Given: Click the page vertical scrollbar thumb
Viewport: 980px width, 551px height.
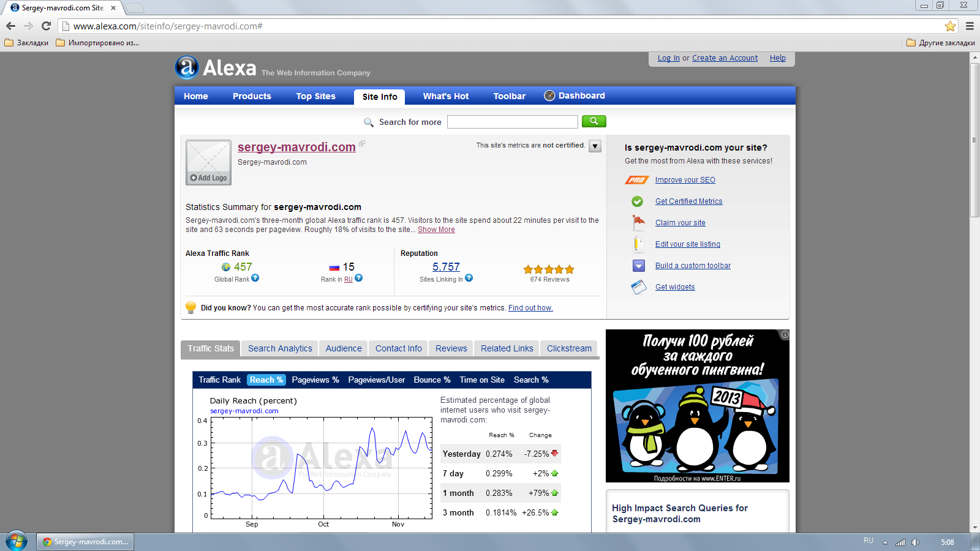Looking at the screenshot, I should [x=974, y=140].
